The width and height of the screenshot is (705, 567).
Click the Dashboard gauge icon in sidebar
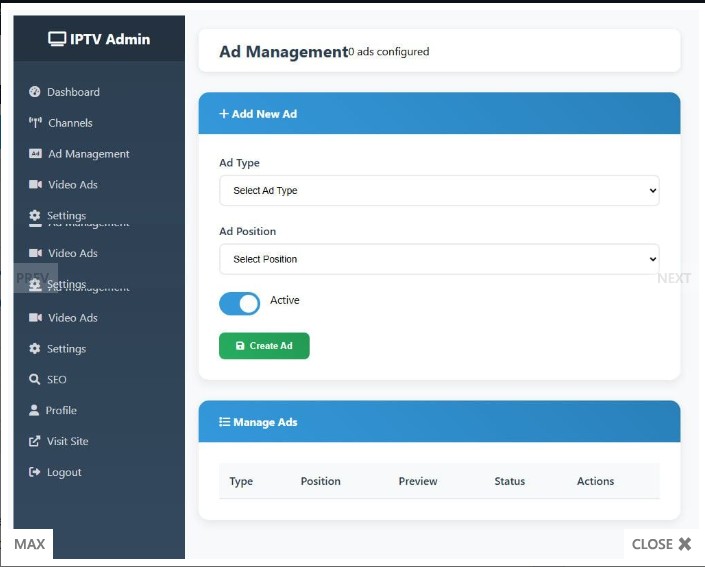[35, 92]
